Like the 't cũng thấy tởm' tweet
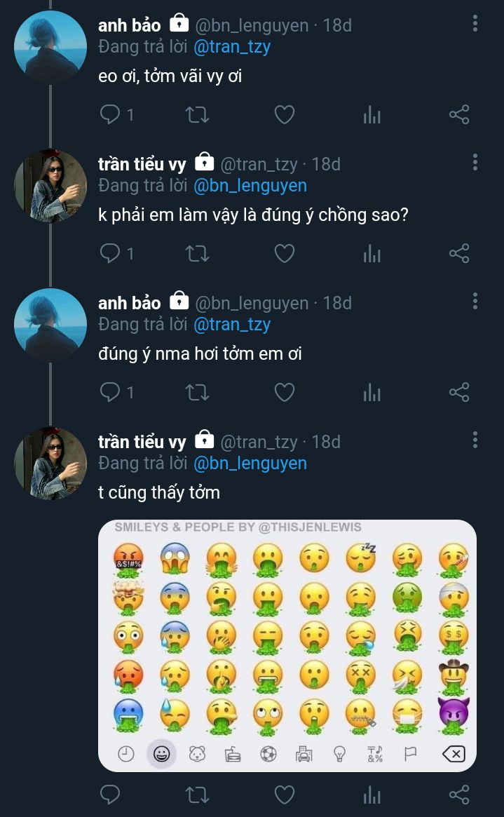 284,795
